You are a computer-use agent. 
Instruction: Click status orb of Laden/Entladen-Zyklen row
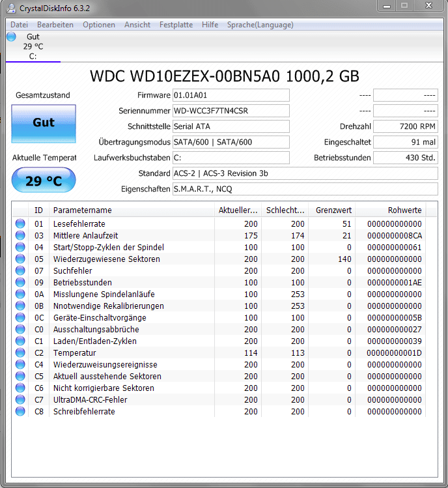pyautogui.click(x=20, y=341)
